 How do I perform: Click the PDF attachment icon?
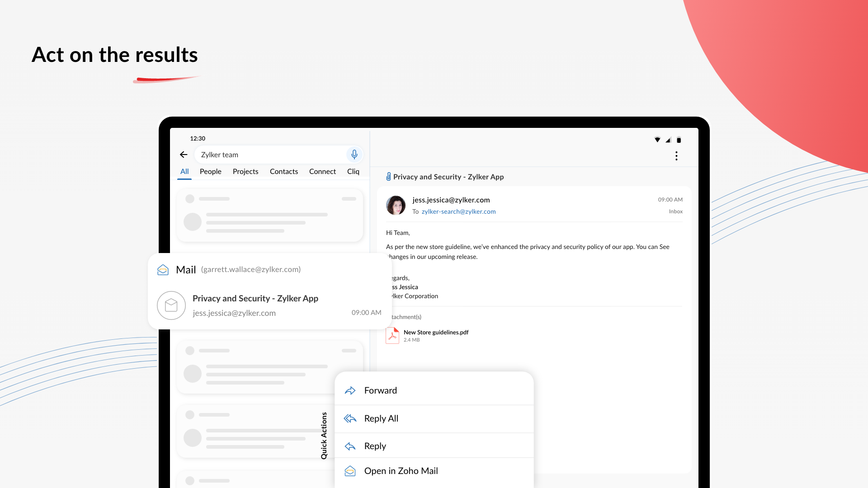tap(392, 335)
